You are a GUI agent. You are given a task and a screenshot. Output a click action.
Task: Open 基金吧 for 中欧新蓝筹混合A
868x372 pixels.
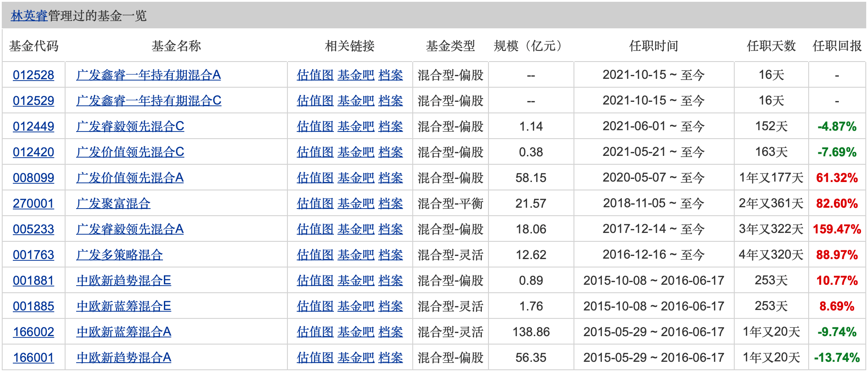click(356, 332)
